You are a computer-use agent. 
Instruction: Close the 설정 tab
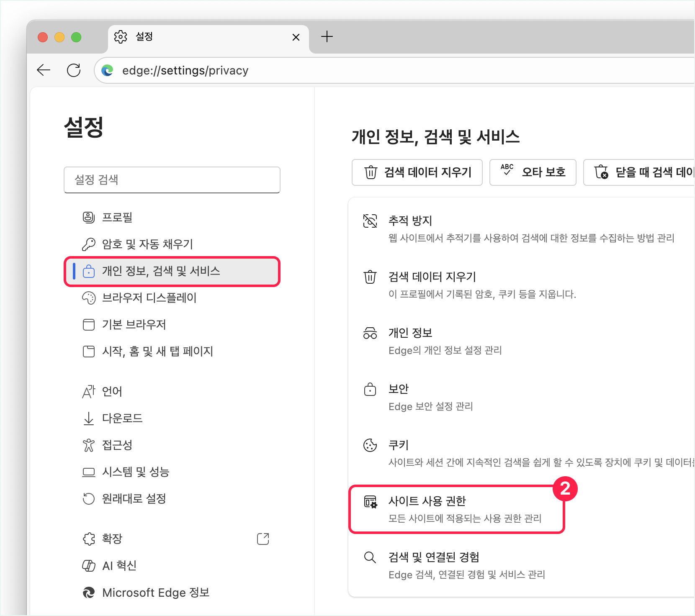tap(296, 37)
